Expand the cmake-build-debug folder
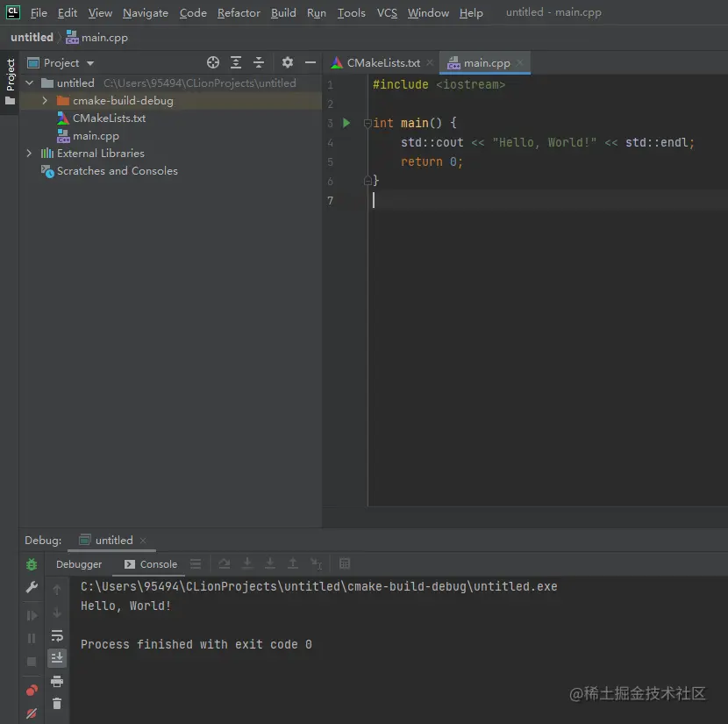The height and width of the screenshot is (724, 728). 45,100
